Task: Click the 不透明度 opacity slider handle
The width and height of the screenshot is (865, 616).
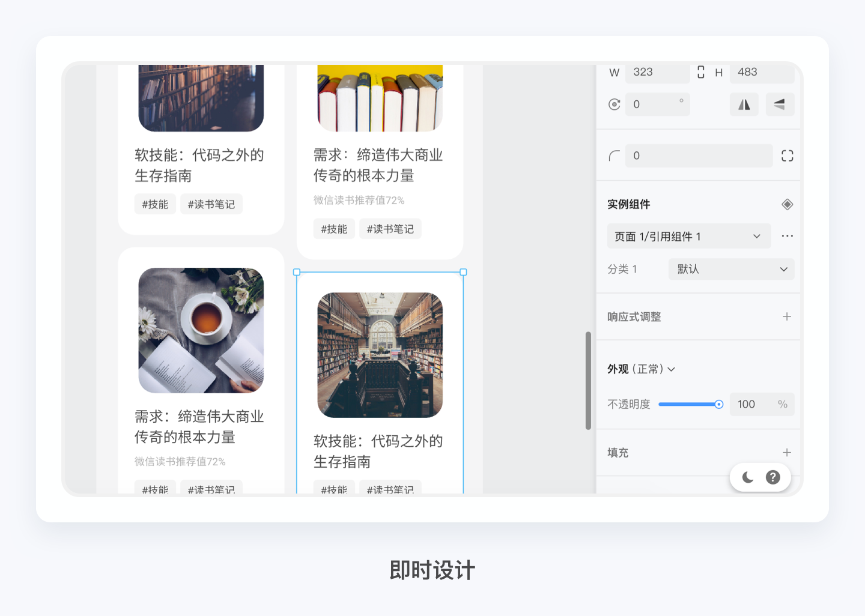Action: (x=720, y=404)
